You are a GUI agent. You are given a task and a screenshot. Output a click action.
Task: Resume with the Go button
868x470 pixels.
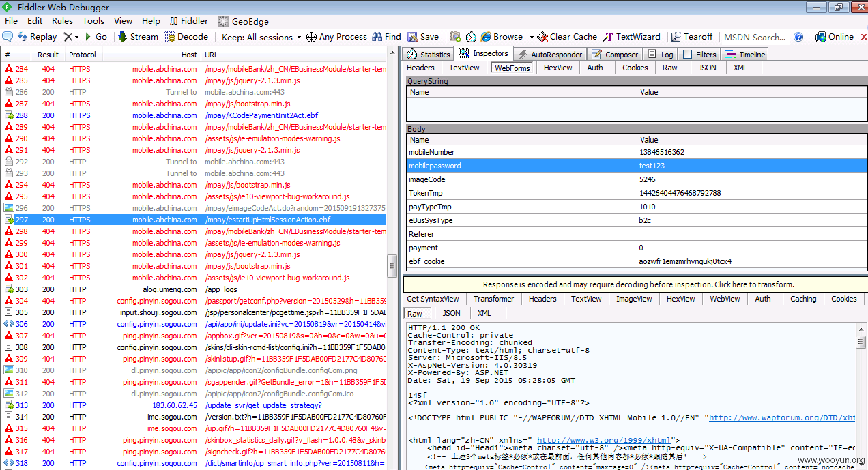(96, 36)
